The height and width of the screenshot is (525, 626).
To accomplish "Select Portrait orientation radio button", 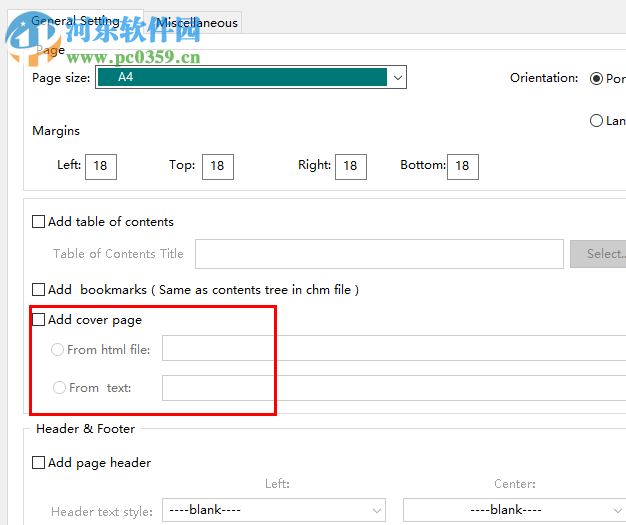I will tap(596, 78).
